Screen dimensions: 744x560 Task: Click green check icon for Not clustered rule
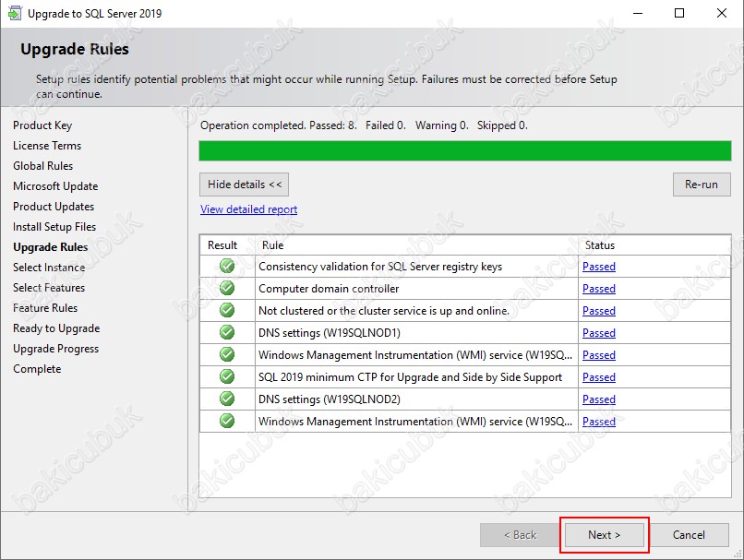coord(227,310)
